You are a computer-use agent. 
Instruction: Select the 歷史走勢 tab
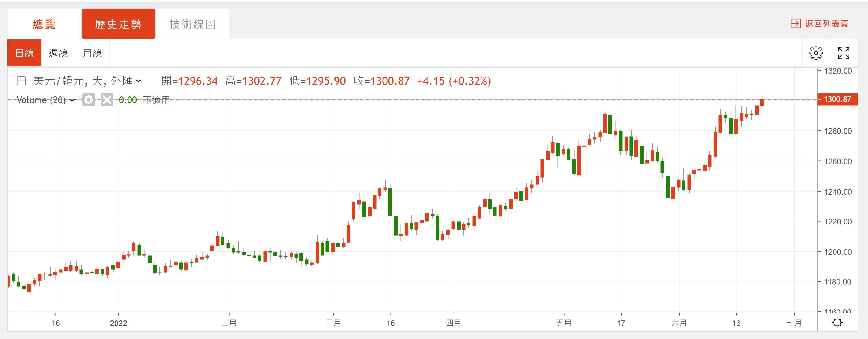(x=118, y=24)
